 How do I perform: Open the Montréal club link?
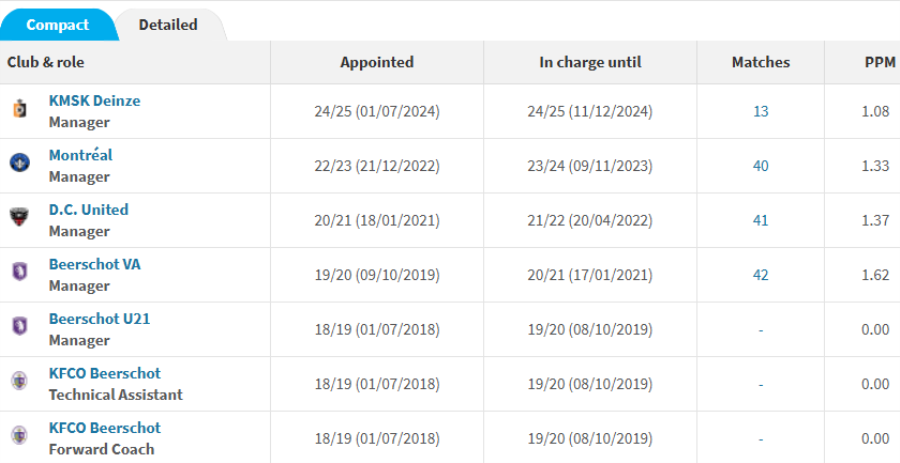click(80, 155)
